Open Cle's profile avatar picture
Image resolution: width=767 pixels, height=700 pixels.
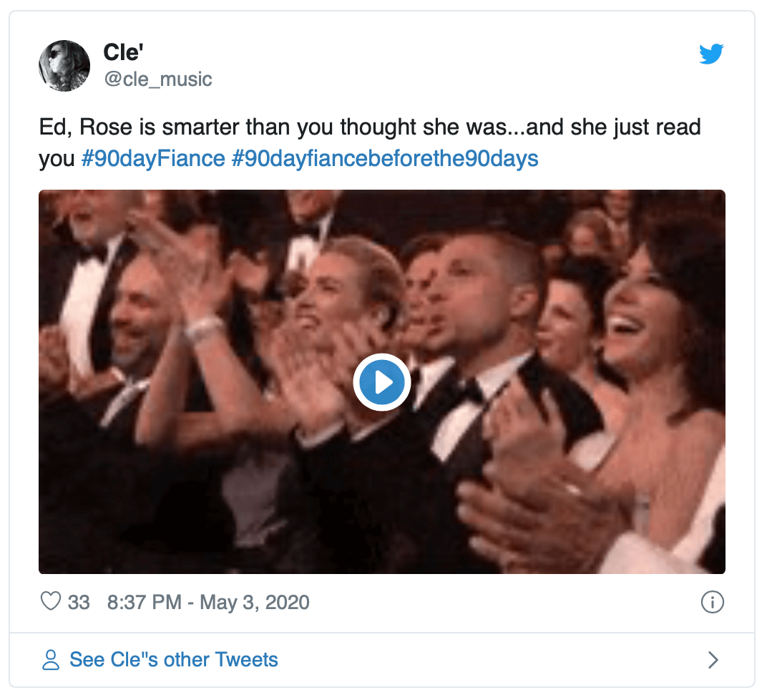(x=64, y=66)
